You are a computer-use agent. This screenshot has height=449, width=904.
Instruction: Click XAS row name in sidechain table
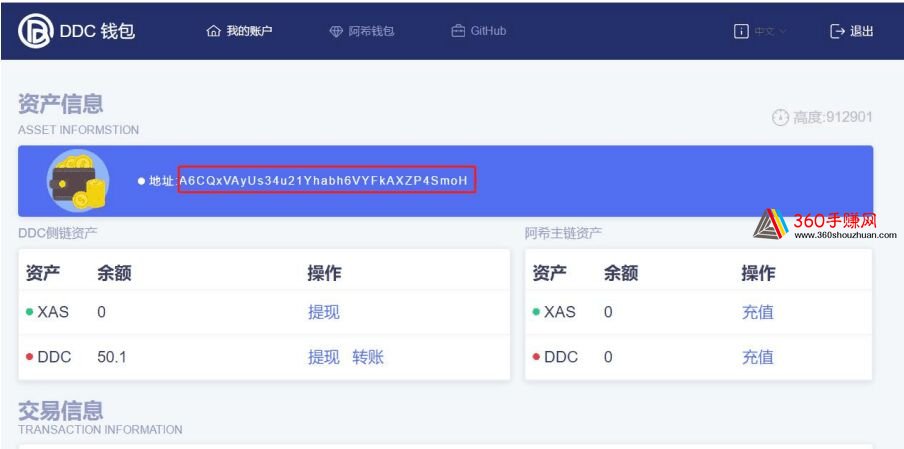coord(52,312)
